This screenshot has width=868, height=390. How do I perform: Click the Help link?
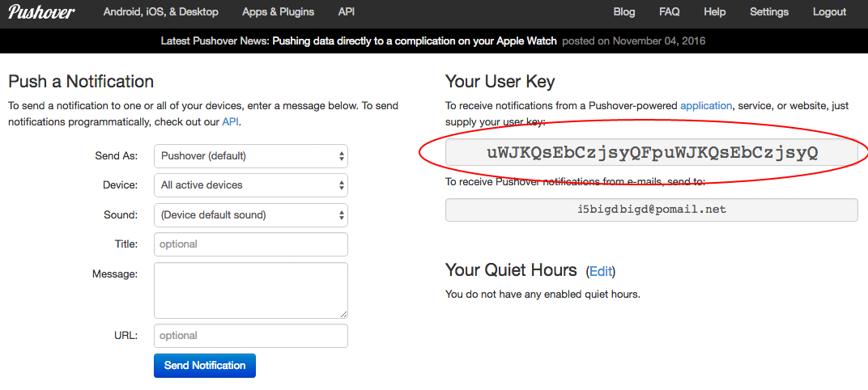[x=714, y=12]
